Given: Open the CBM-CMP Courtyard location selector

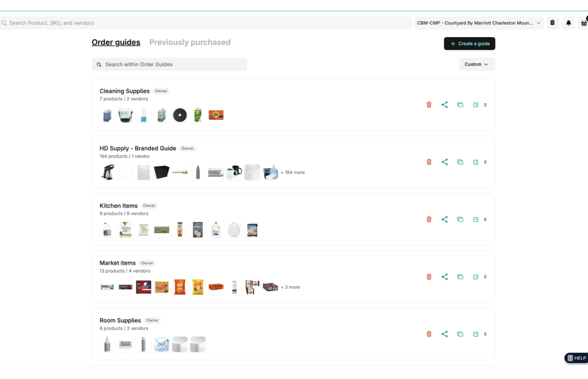Looking at the screenshot, I should click(479, 23).
